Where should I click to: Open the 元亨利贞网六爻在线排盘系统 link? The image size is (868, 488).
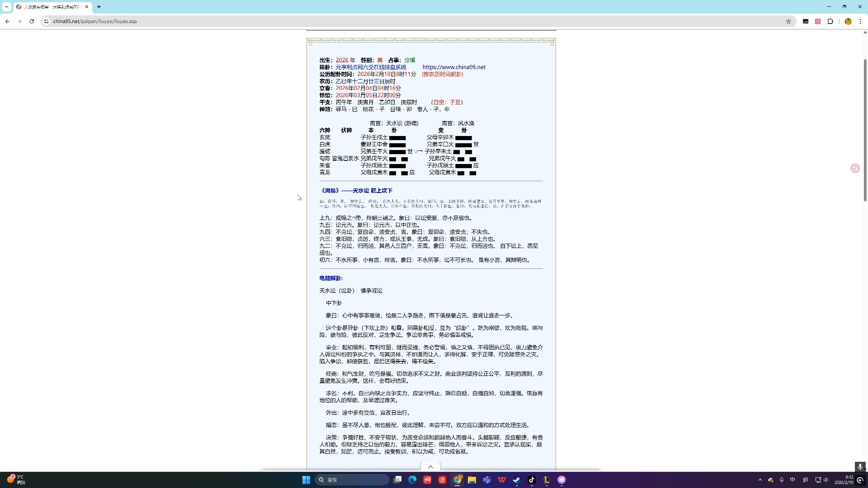[371, 67]
